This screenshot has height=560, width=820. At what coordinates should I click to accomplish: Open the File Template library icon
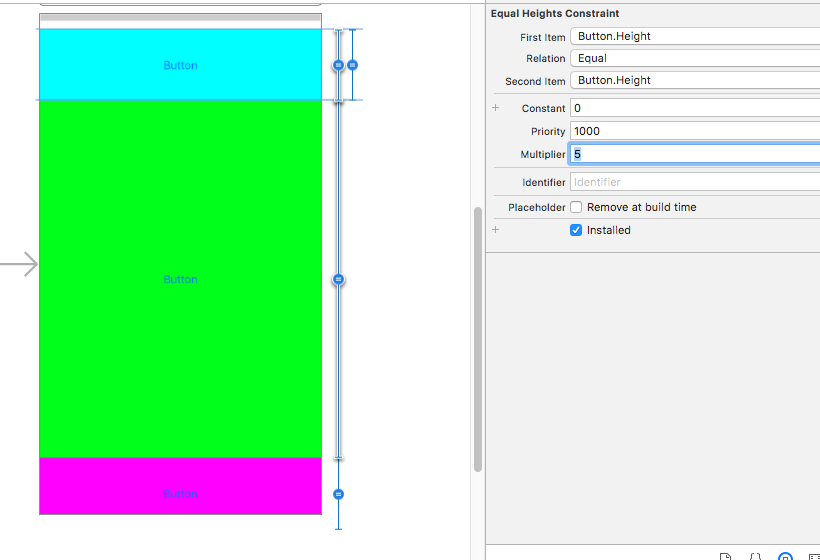[727, 556]
